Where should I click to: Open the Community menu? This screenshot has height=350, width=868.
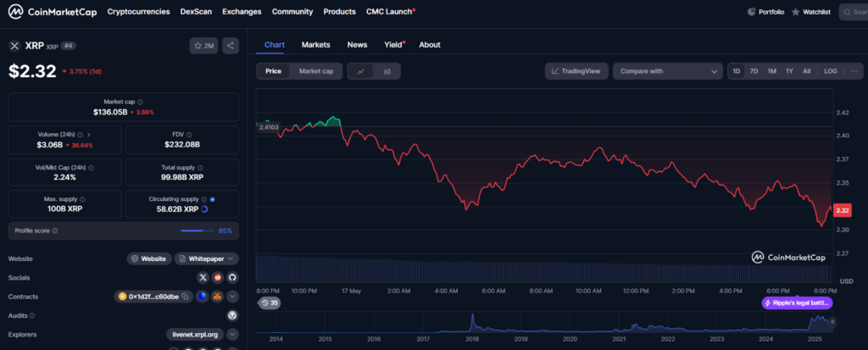point(292,12)
